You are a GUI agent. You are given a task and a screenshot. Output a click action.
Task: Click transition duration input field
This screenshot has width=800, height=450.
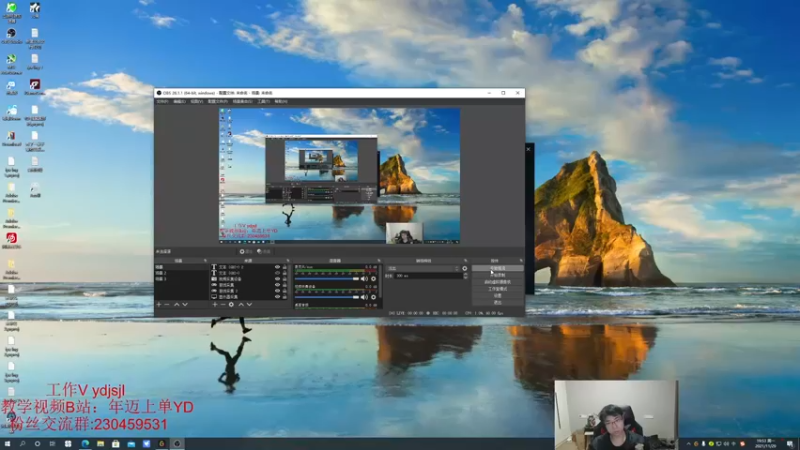(428, 276)
